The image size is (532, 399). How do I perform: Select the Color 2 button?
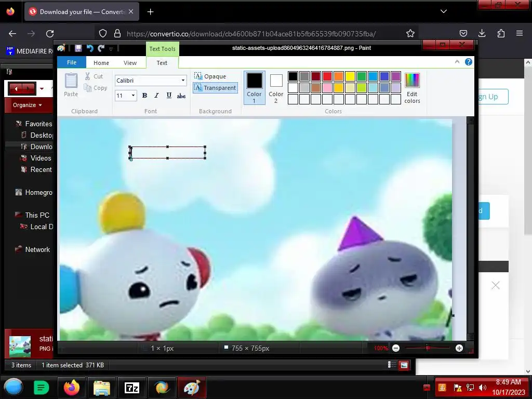(276, 88)
